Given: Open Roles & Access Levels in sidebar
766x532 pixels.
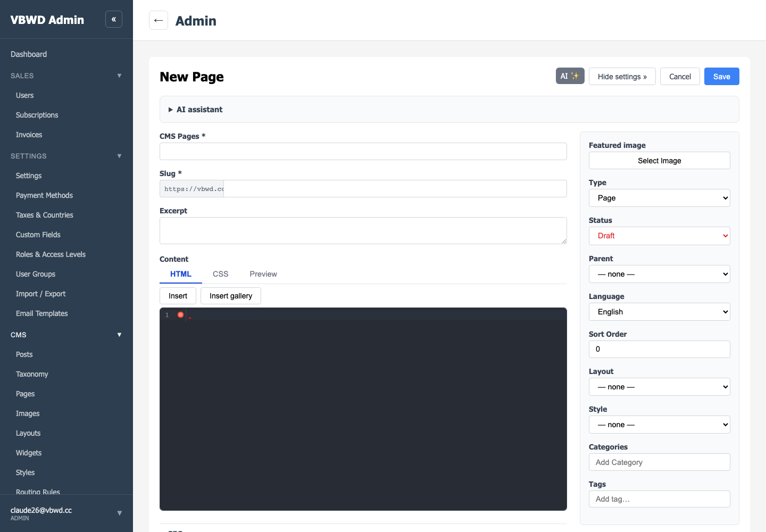Looking at the screenshot, I should point(51,254).
